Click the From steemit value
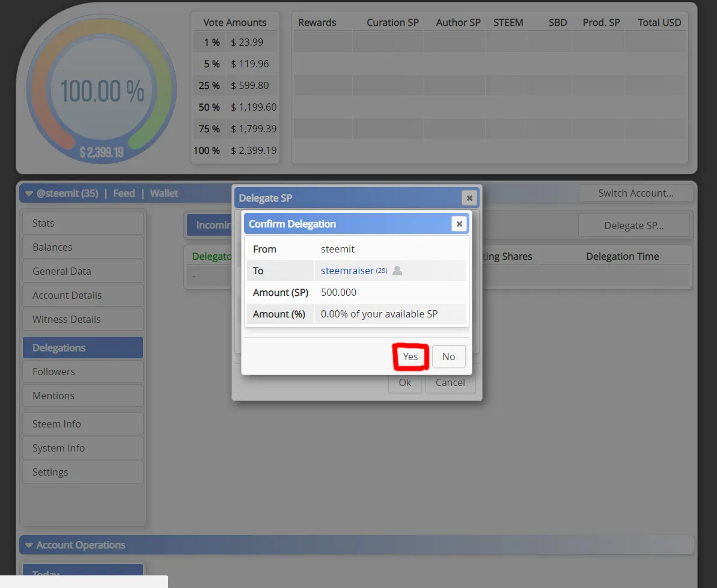The width and height of the screenshot is (717, 588). pyautogui.click(x=338, y=249)
